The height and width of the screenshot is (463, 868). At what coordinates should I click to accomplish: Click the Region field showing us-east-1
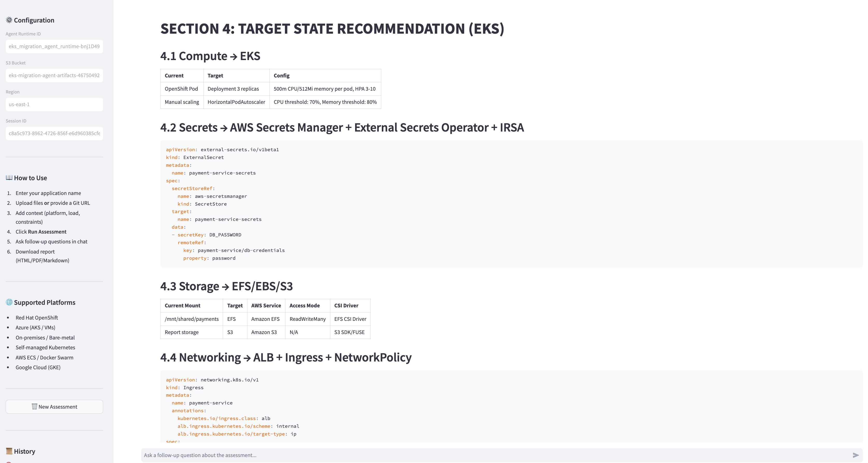[54, 104]
